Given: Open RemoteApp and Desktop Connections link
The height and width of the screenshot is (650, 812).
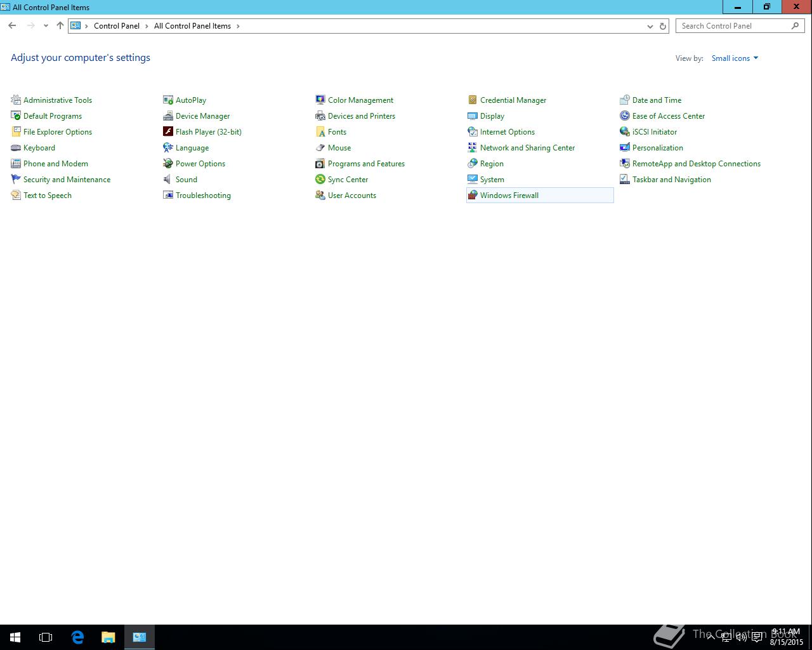Looking at the screenshot, I should click(x=697, y=164).
